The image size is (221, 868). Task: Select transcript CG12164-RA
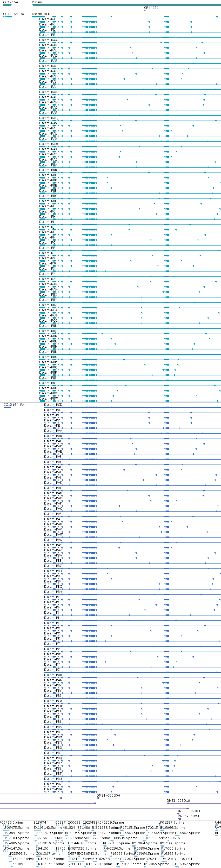click(x=14, y=14)
